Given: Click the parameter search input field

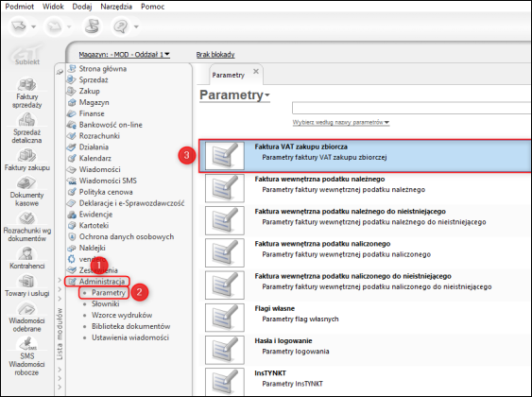Looking at the screenshot, I should 412,109.
